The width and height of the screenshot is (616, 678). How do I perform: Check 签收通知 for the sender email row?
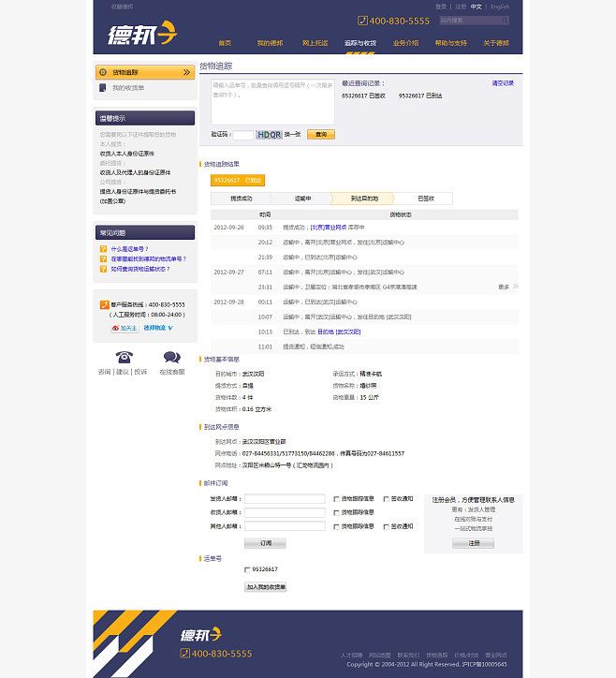tap(386, 499)
